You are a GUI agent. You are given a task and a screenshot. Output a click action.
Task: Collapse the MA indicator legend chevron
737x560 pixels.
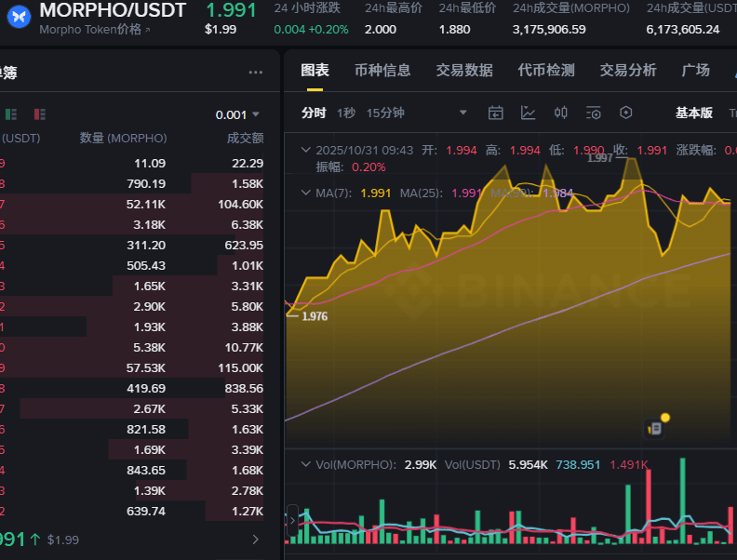click(x=305, y=193)
